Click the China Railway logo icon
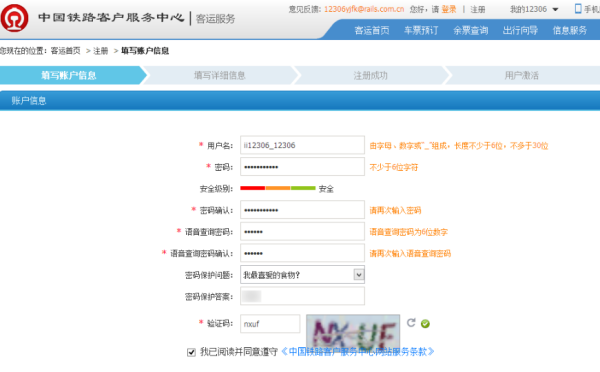Viewport: 600px width, 372px height. click(x=14, y=18)
